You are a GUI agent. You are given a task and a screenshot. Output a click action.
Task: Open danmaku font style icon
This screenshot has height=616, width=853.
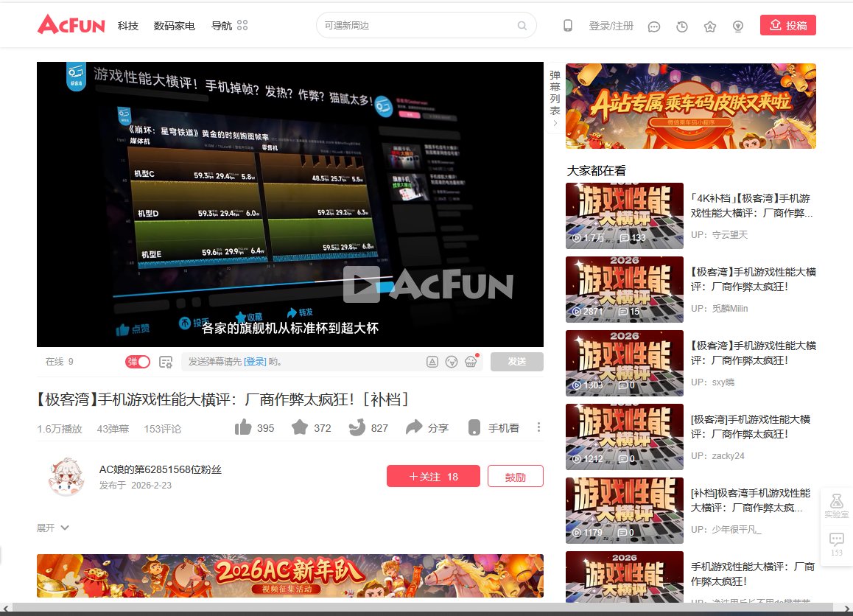pyautogui.click(x=432, y=362)
